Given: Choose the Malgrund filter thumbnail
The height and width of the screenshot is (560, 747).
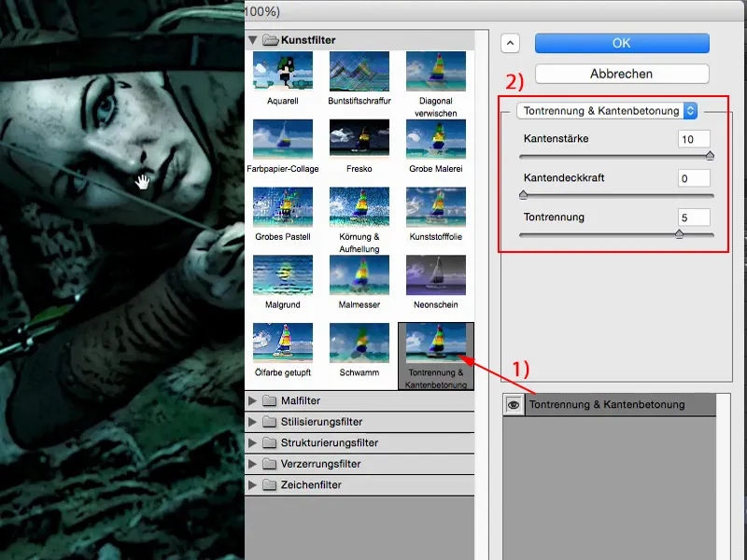Looking at the screenshot, I should tap(283, 274).
